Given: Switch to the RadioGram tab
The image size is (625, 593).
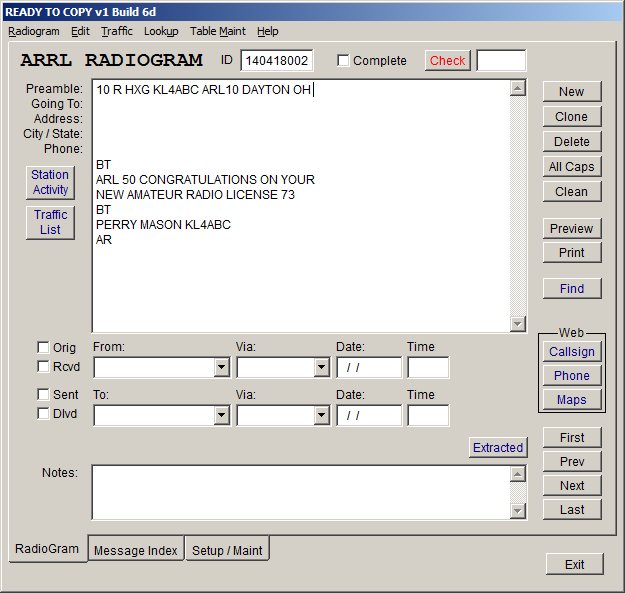Looking at the screenshot, I should pyautogui.click(x=47, y=549).
